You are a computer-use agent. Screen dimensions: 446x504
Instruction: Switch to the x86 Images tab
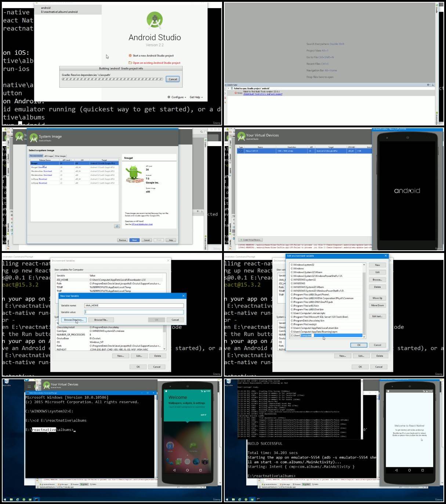[x=49, y=156]
